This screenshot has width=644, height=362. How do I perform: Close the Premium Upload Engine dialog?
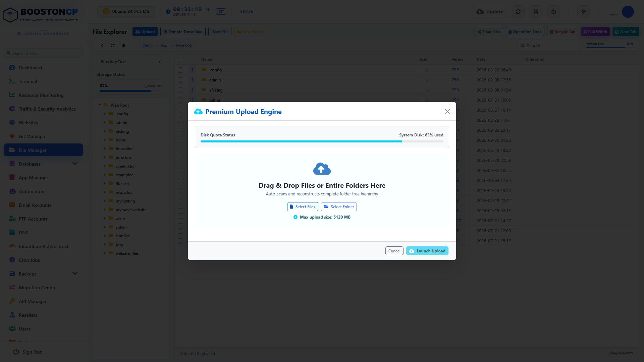pos(447,111)
